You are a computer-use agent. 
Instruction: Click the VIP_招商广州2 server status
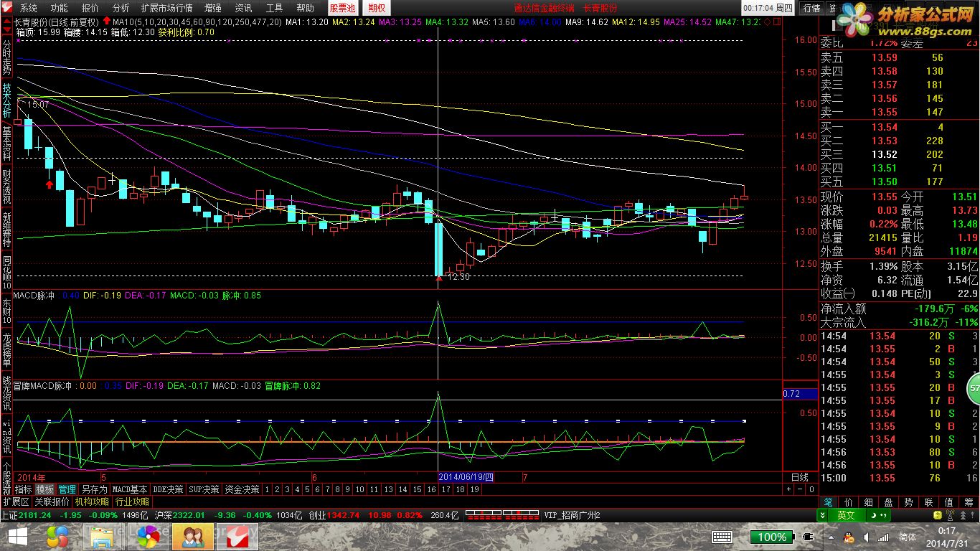pos(573,515)
